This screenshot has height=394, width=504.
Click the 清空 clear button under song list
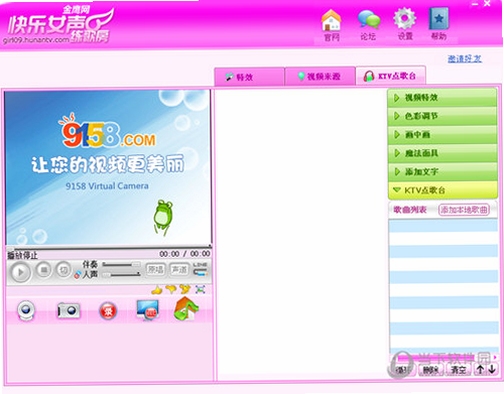click(x=458, y=370)
